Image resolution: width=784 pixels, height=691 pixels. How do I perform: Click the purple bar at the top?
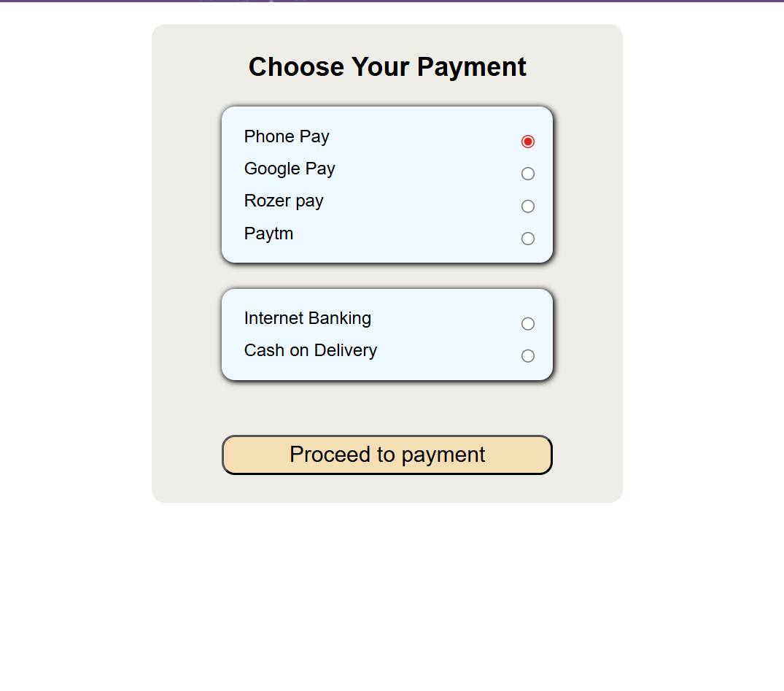pyautogui.click(x=392, y=3)
